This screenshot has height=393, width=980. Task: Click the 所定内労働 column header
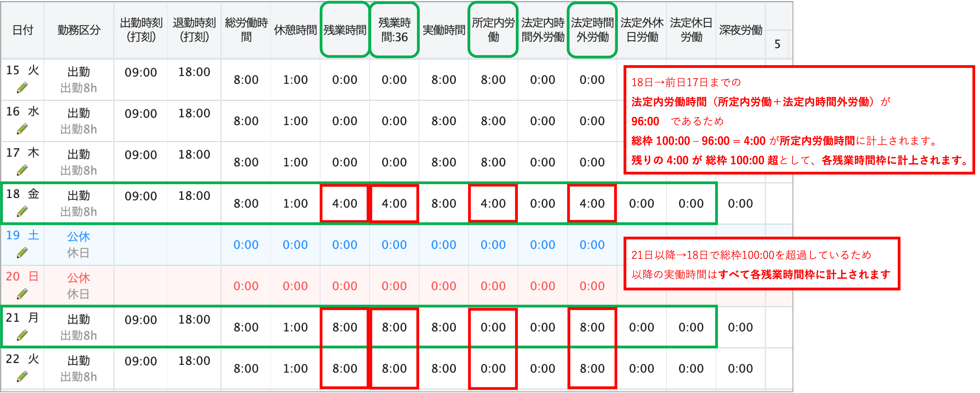pos(493,30)
